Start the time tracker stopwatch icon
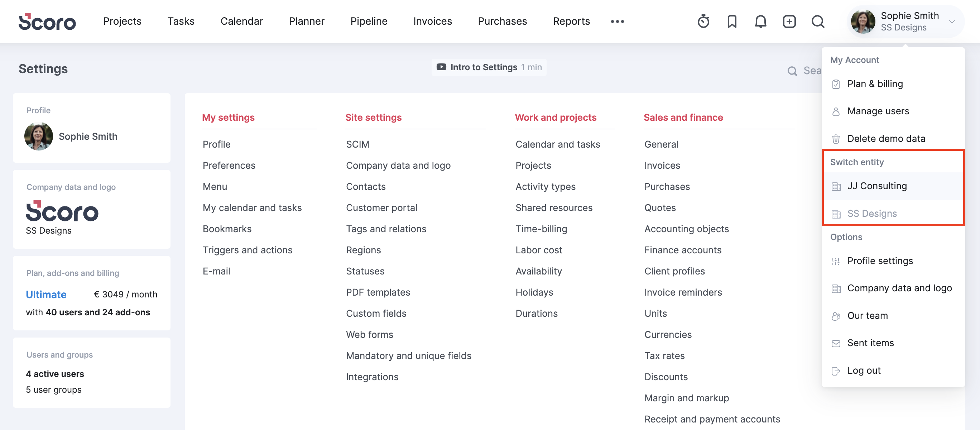Screen dimensions: 980x430 (x=703, y=21)
